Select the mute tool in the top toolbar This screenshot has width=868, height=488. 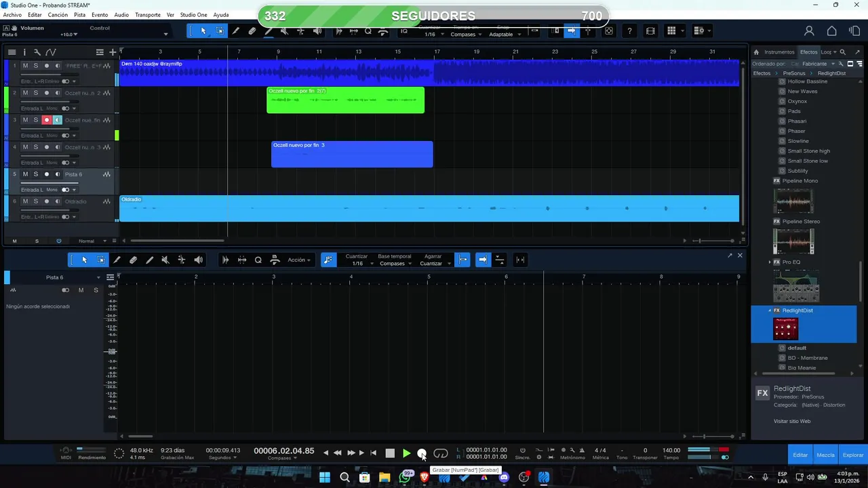coord(285,31)
